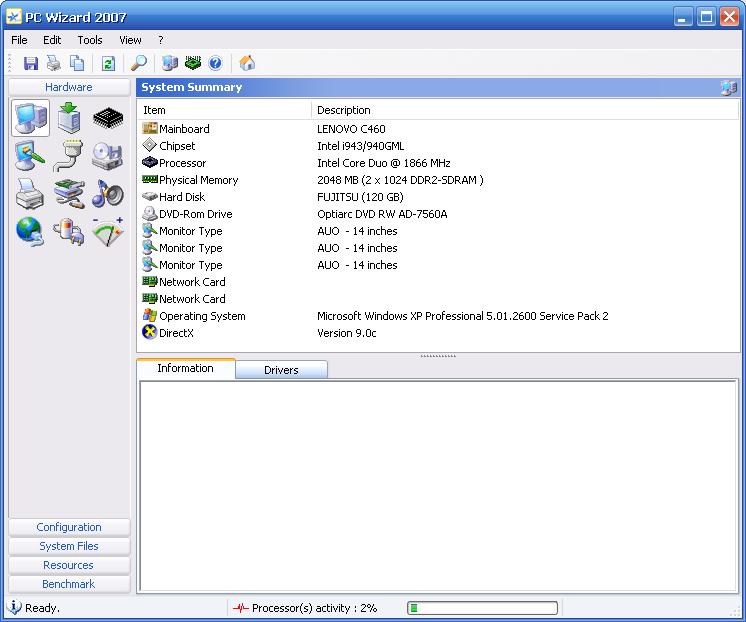Open the Edit menu
746x622 pixels.
(52, 40)
